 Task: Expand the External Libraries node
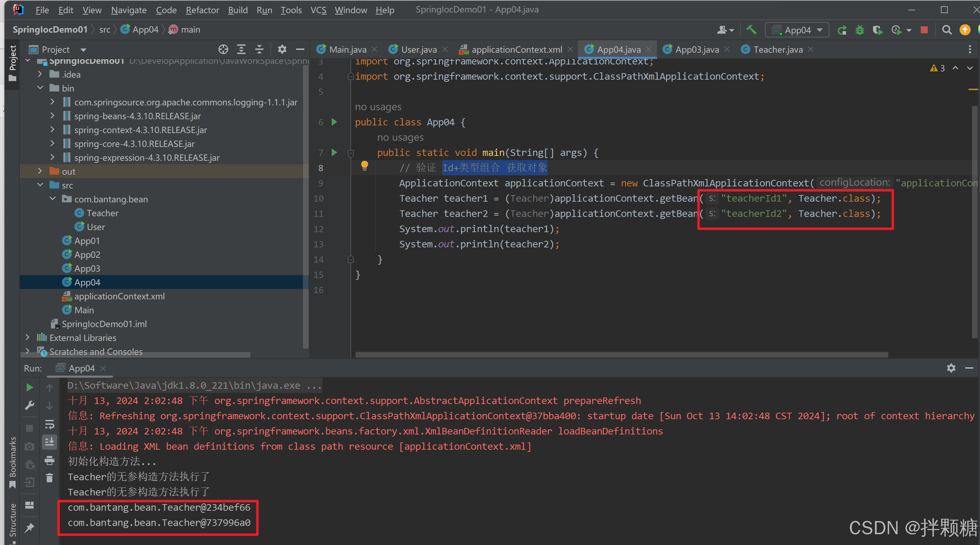pos(27,337)
